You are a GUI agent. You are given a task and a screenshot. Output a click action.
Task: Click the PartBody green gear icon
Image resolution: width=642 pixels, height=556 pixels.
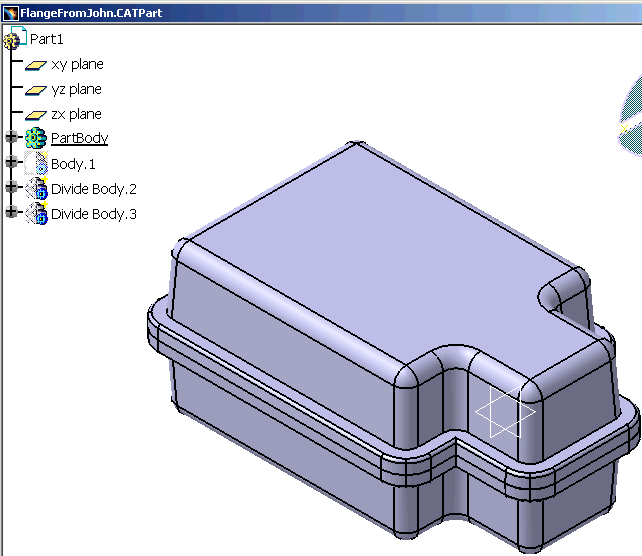(36, 138)
